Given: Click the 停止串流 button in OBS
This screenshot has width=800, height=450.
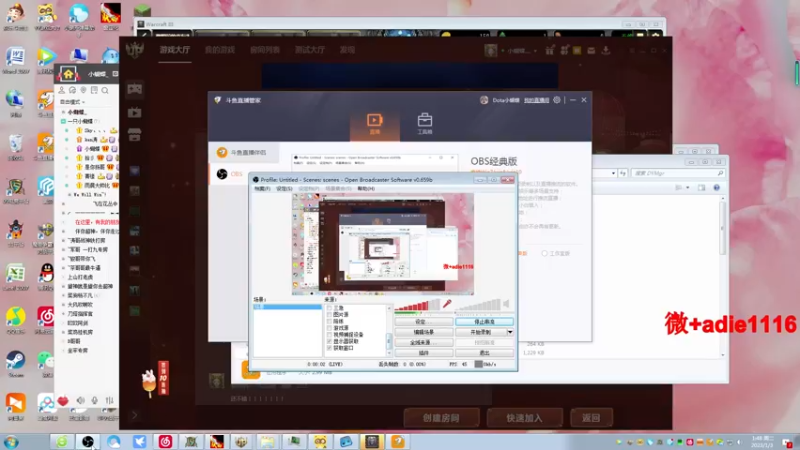Looking at the screenshot, I should click(x=484, y=322).
